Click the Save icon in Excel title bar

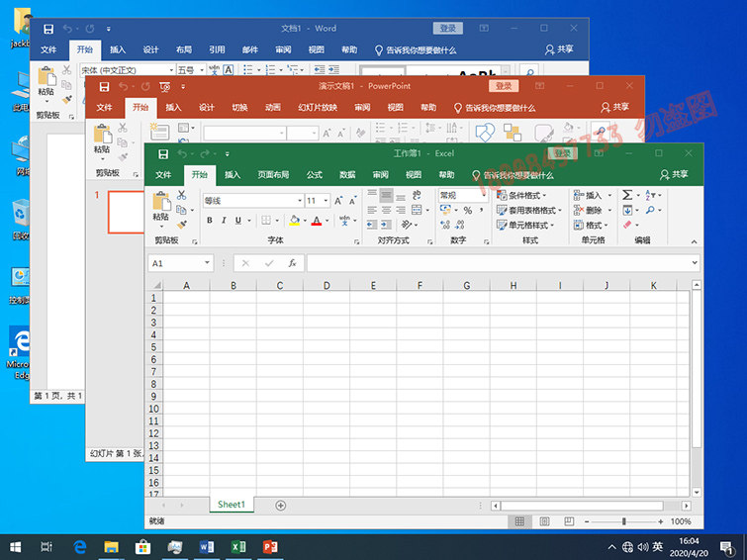tap(163, 154)
